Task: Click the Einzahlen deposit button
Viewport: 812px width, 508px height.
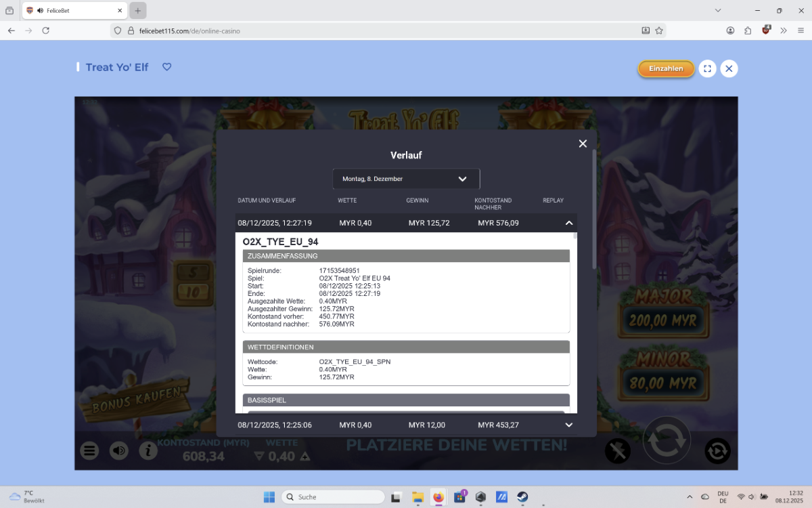Action: click(666, 68)
